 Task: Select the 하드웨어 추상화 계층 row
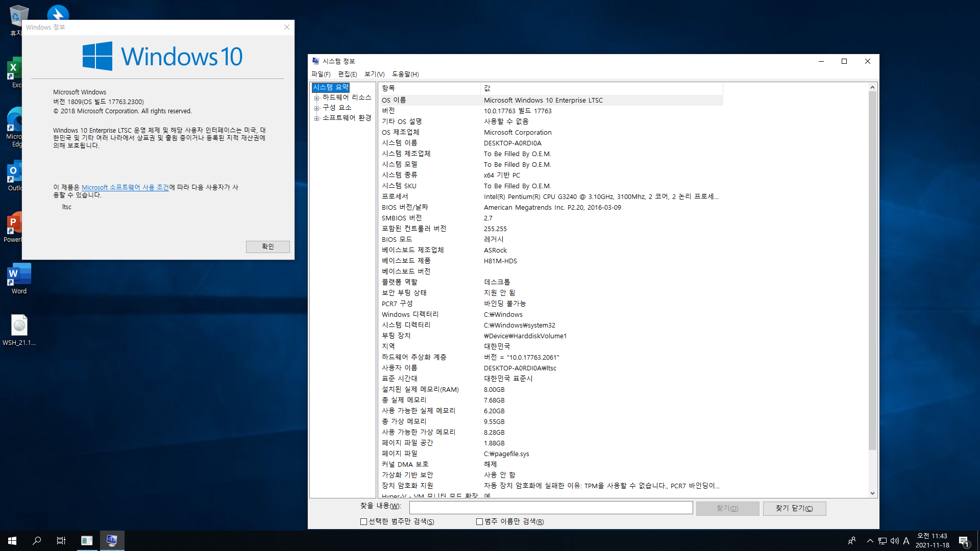point(551,358)
